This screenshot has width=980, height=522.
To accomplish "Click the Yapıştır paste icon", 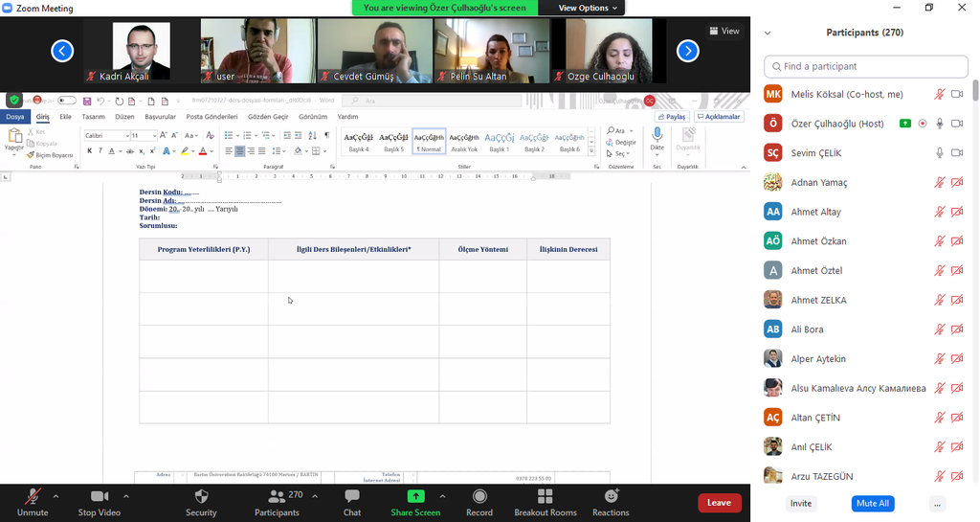I will coord(14,136).
